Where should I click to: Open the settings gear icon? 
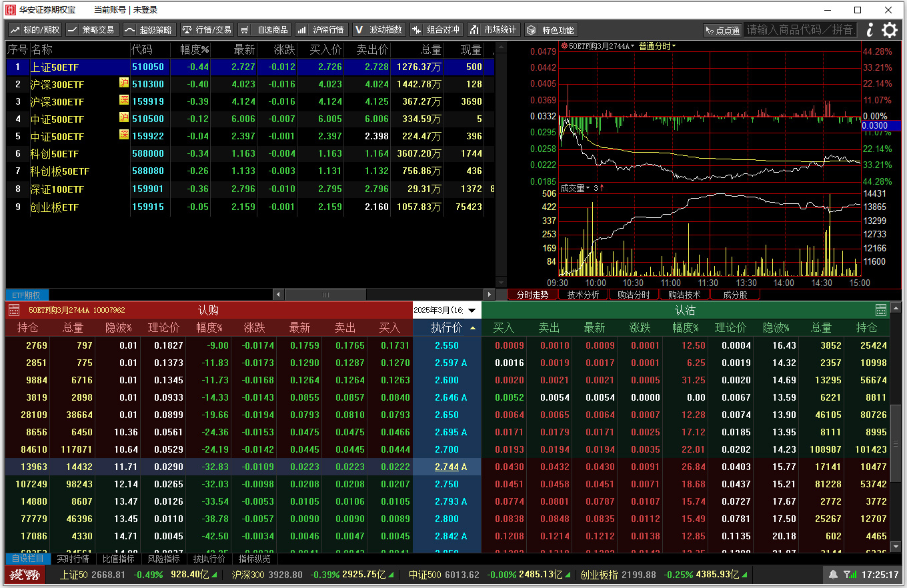coord(890,30)
